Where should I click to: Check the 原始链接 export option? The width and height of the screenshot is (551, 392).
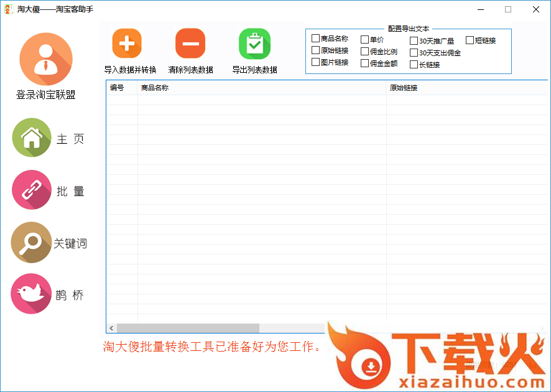316,50
